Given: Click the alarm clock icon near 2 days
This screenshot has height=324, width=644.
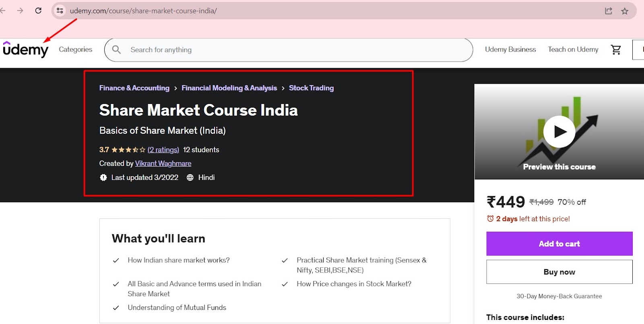Looking at the screenshot, I should click(x=490, y=218).
